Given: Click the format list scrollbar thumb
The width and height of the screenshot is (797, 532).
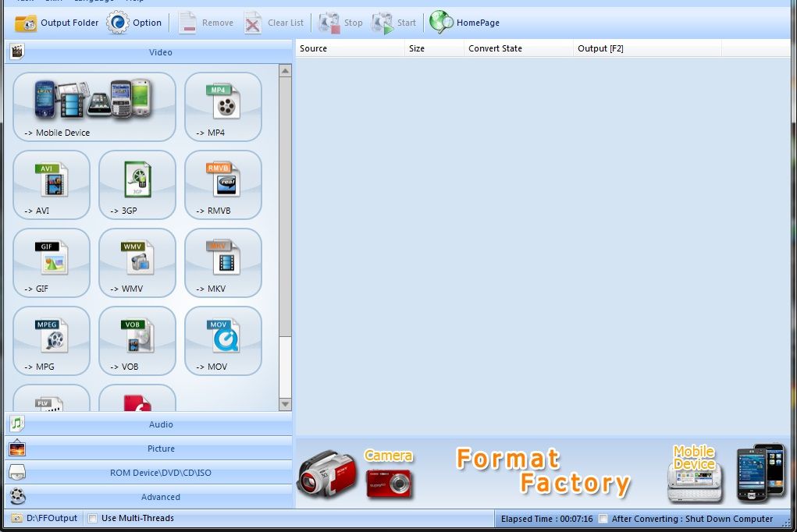Looking at the screenshot, I should click(285, 207).
